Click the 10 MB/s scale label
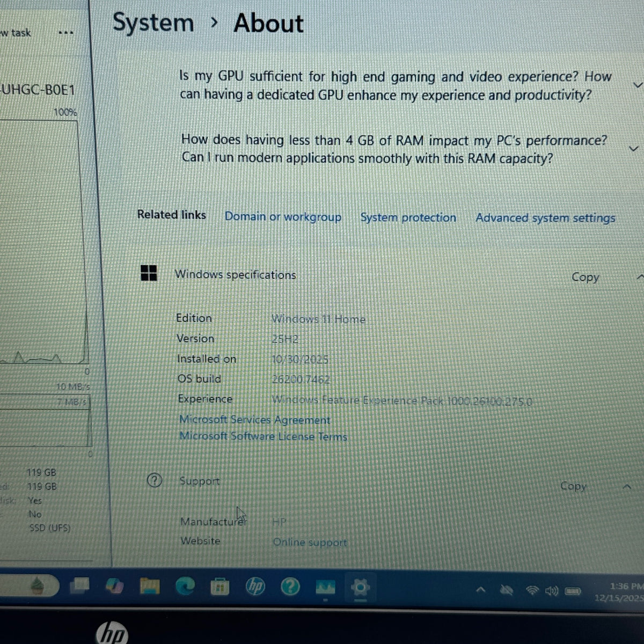This screenshot has width=644, height=644. [73, 386]
